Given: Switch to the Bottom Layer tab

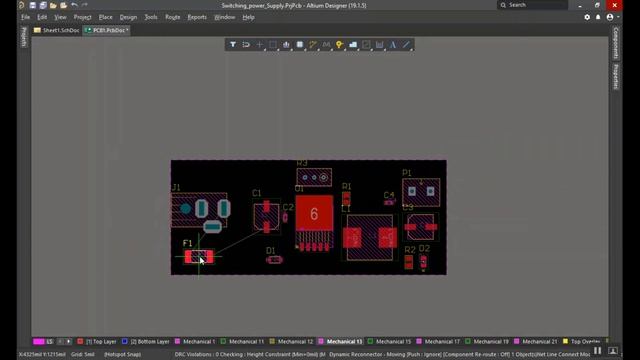Looking at the screenshot, I should click(146, 342).
